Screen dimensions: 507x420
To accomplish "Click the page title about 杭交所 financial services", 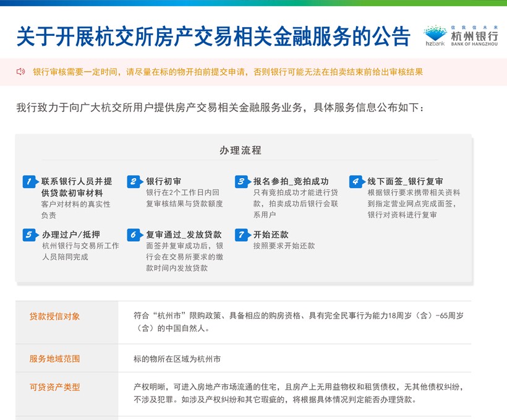I will pyautogui.click(x=213, y=37).
